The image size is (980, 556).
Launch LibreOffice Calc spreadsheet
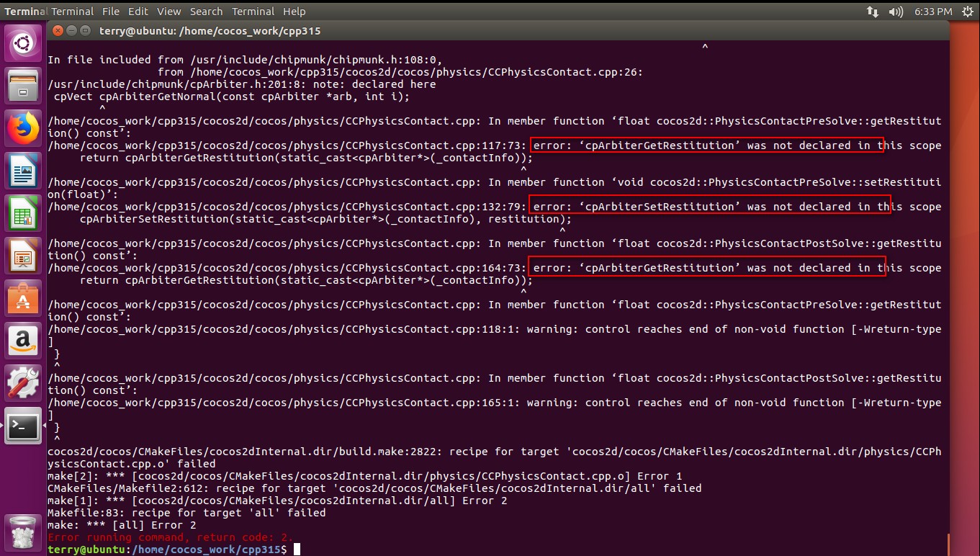pos(23,214)
